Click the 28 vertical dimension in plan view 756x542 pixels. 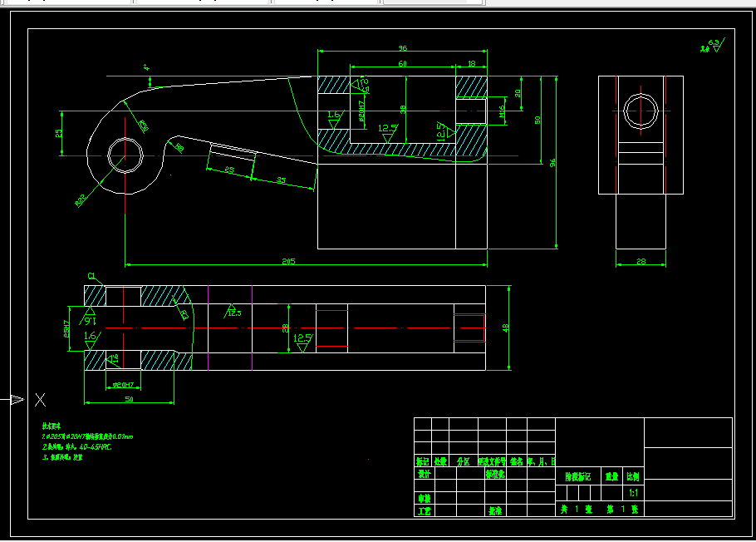(x=285, y=328)
